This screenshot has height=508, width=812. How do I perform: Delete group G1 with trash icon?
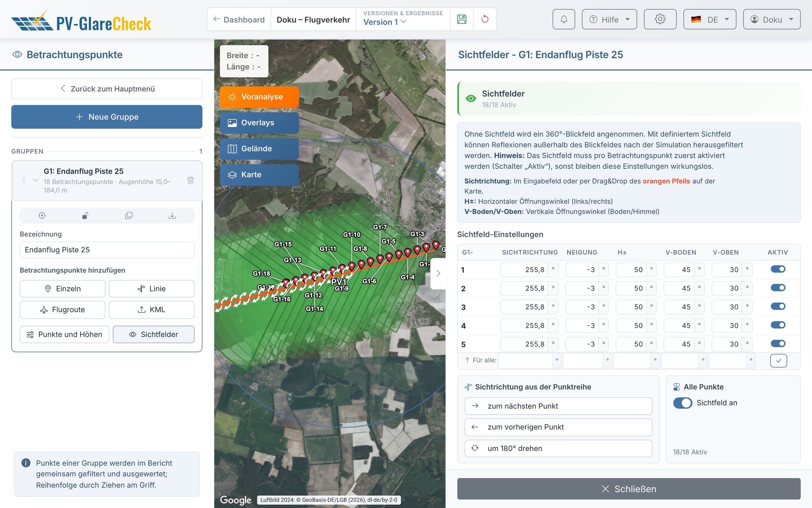click(191, 180)
